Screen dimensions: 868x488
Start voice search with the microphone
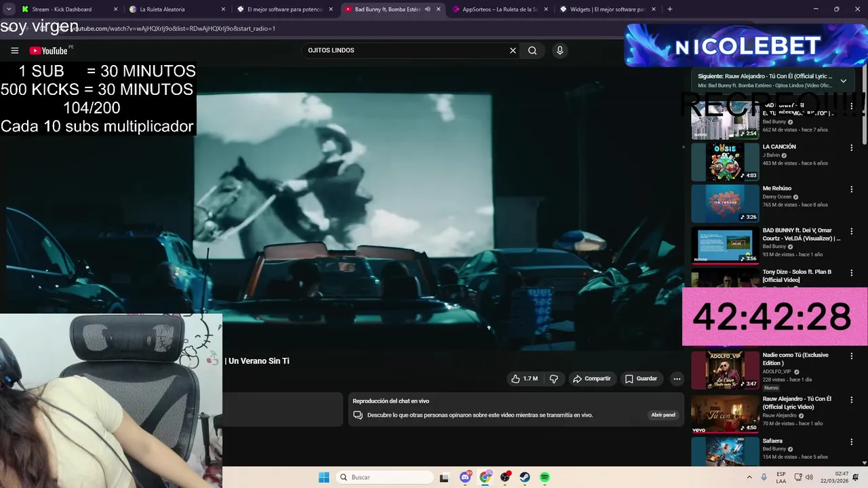[x=559, y=50]
